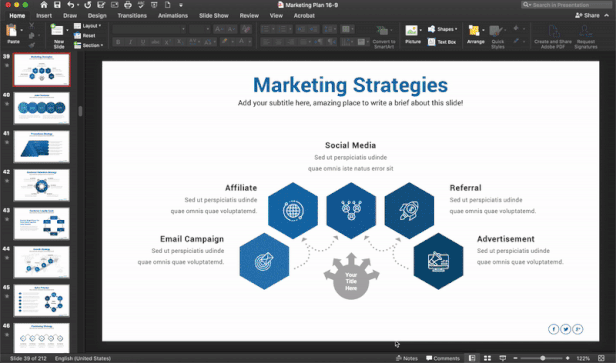Viewport: 616px width, 363px height.
Task: Click the Print icon in quick toolbar
Action: coord(128,5)
